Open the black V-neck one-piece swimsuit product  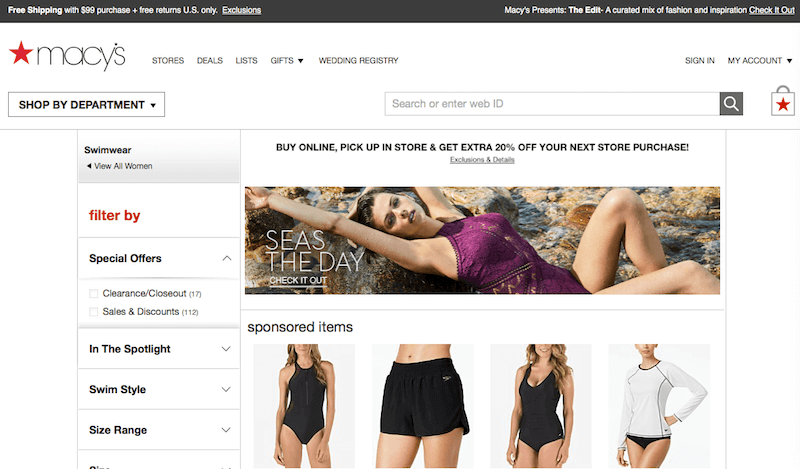(541, 406)
